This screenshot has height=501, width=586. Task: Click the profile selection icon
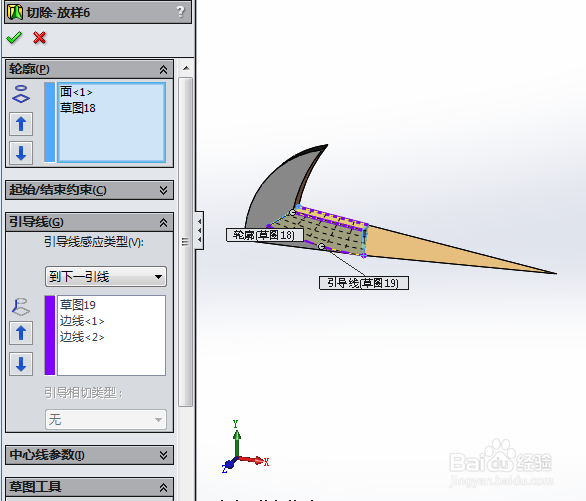(21, 94)
